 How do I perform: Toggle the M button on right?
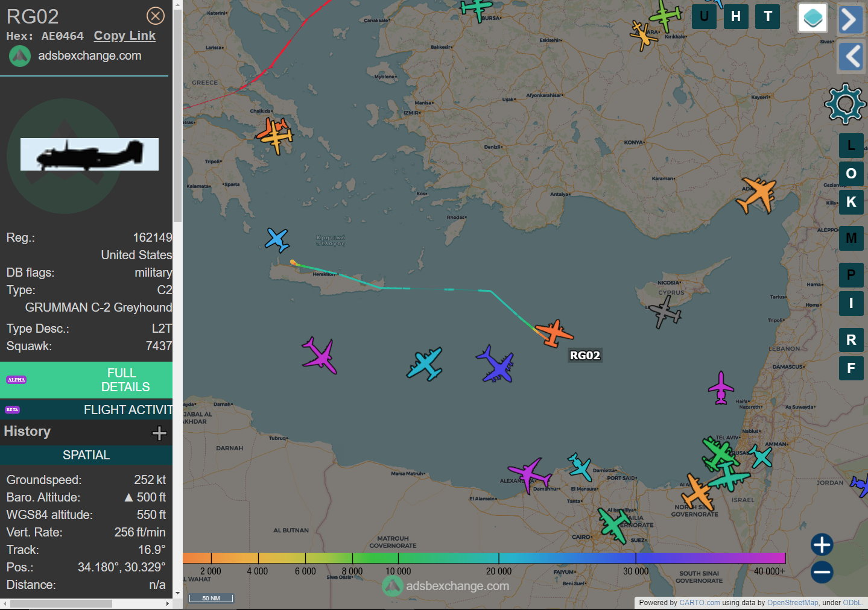pos(851,239)
